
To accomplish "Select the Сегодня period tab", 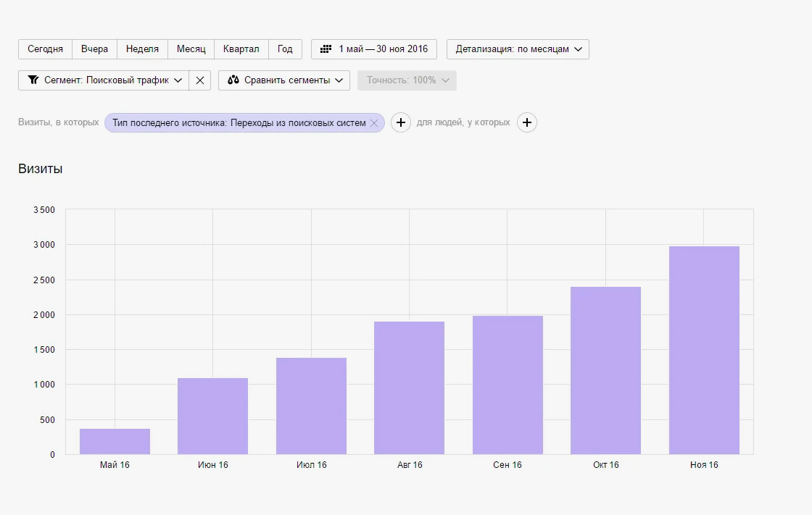I will click(45, 49).
